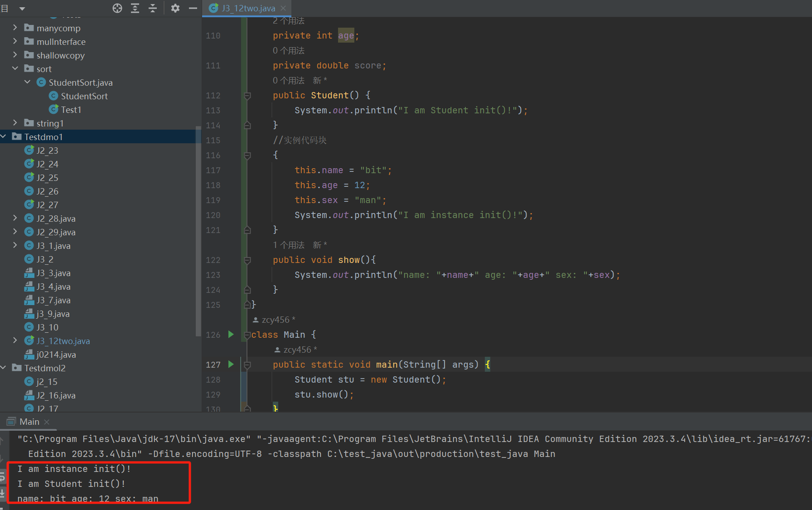Viewport: 812px width, 510px height.
Task: Click the J2_24 class icon
Action: (29, 164)
